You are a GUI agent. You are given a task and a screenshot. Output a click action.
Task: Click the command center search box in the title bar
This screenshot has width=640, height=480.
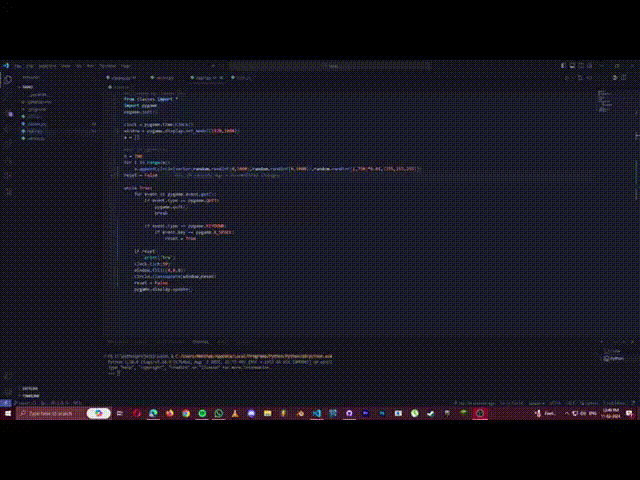(330, 66)
